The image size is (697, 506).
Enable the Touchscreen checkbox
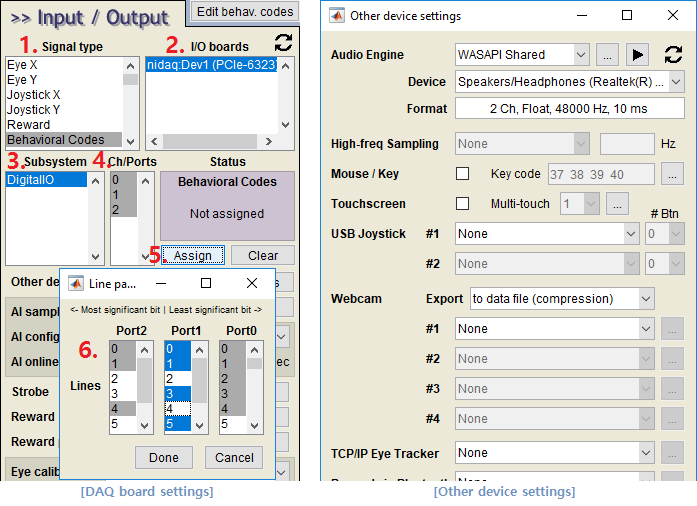(462, 204)
